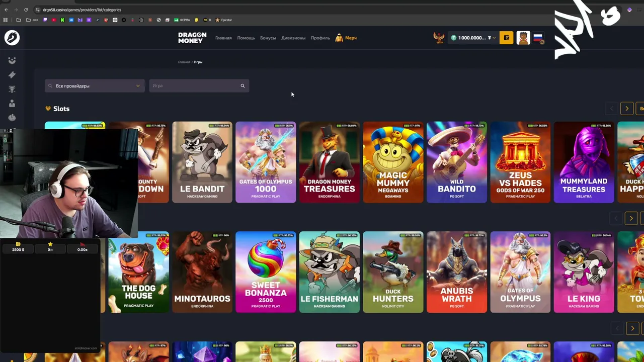Go back with the browser back arrow
Image resolution: width=644 pixels, height=362 pixels.
point(6,10)
